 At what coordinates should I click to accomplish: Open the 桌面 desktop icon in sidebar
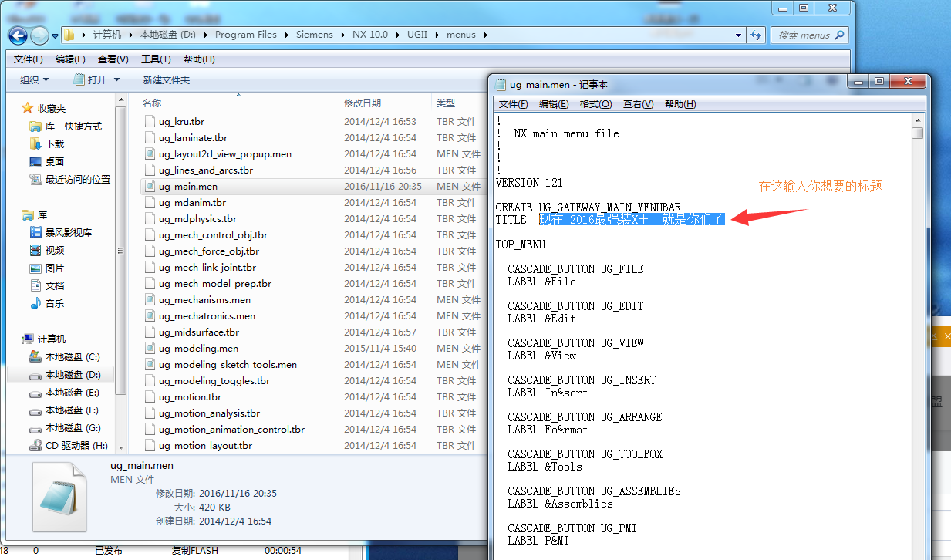click(35, 161)
